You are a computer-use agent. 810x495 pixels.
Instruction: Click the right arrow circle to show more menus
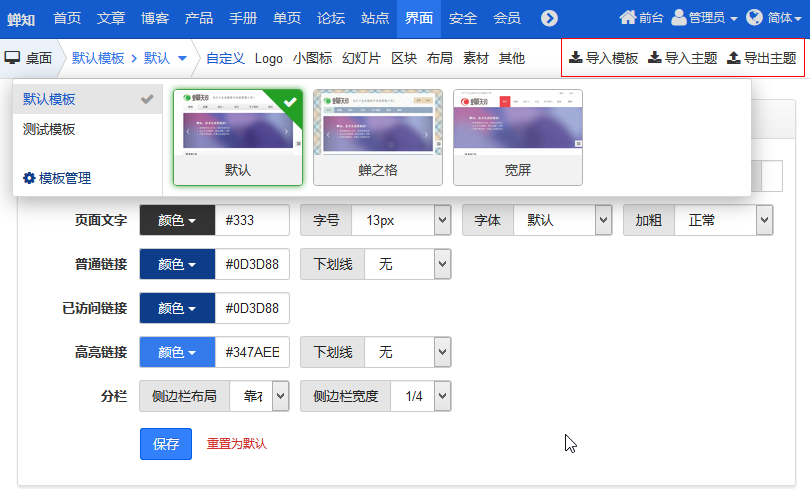click(x=549, y=19)
